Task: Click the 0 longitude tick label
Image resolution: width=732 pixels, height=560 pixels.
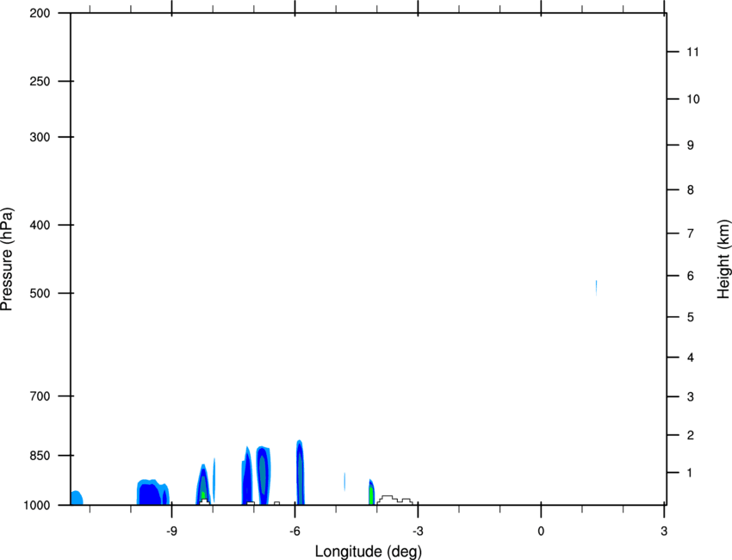Action: pyautogui.click(x=541, y=531)
